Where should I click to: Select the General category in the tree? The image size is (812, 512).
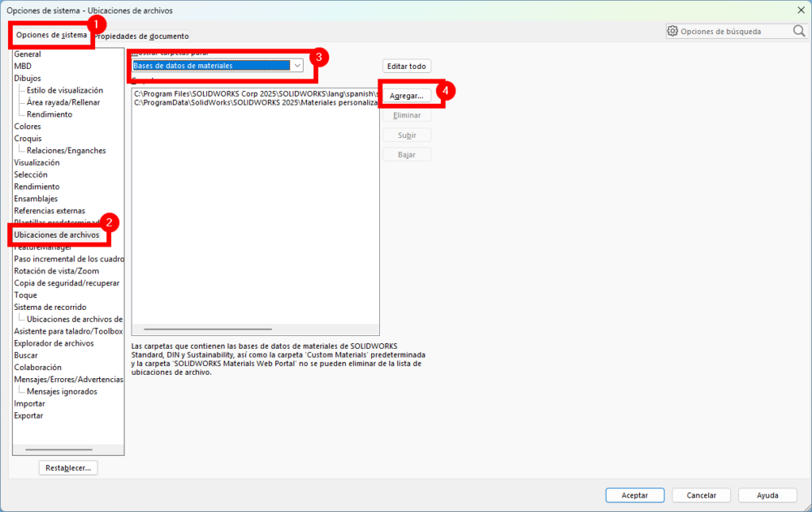[x=28, y=55]
